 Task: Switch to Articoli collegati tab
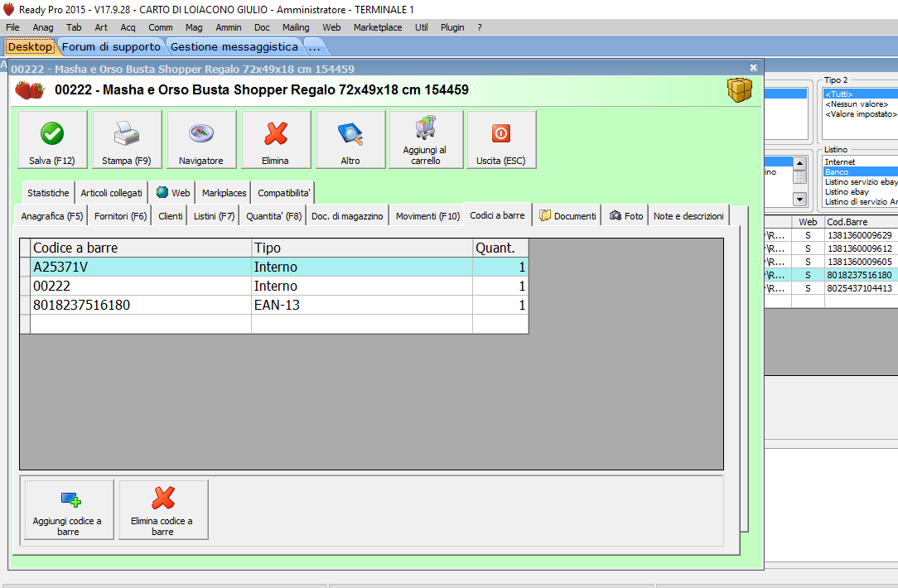(x=111, y=193)
